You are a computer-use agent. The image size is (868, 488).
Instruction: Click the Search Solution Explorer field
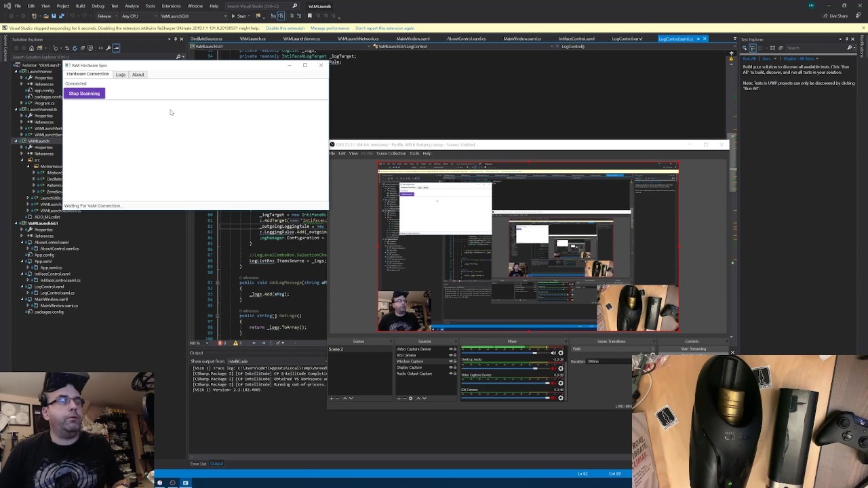97,57
